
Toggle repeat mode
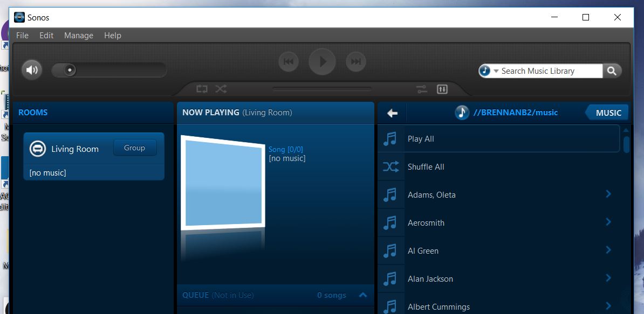click(x=202, y=89)
